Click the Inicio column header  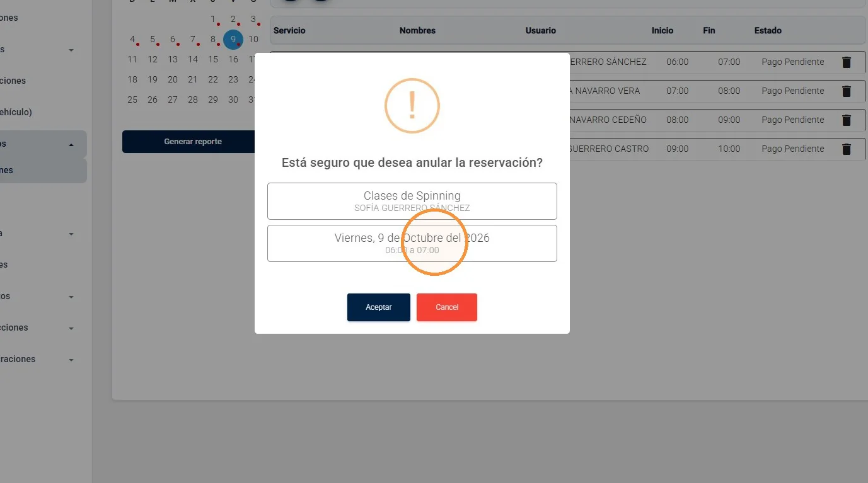[x=663, y=30]
